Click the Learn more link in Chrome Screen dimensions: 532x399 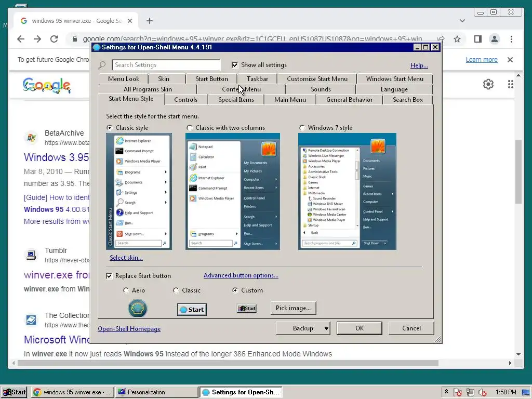(x=482, y=60)
